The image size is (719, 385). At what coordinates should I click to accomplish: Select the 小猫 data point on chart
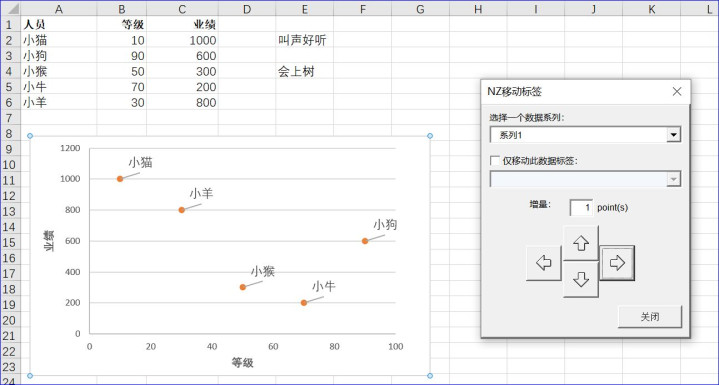click(120, 179)
